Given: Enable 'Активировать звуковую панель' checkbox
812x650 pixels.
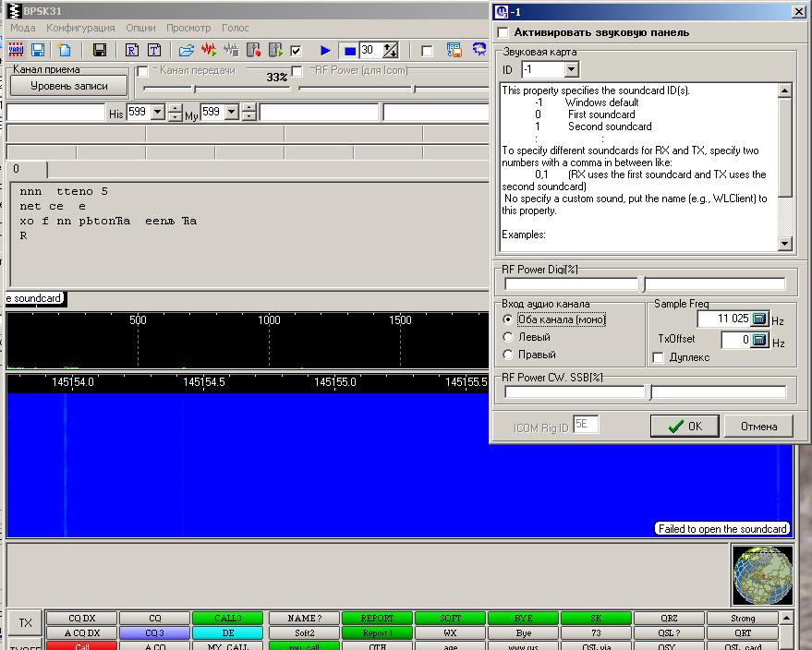Looking at the screenshot, I should [x=503, y=32].
